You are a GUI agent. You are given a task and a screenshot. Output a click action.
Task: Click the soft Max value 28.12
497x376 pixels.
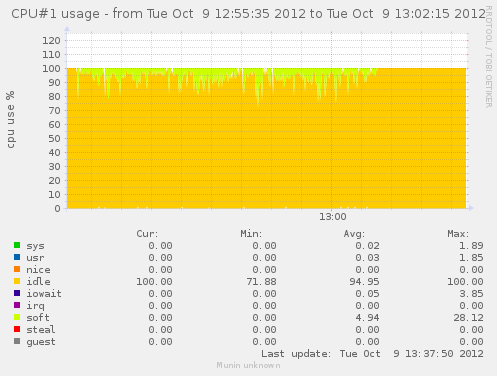point(468,318)
